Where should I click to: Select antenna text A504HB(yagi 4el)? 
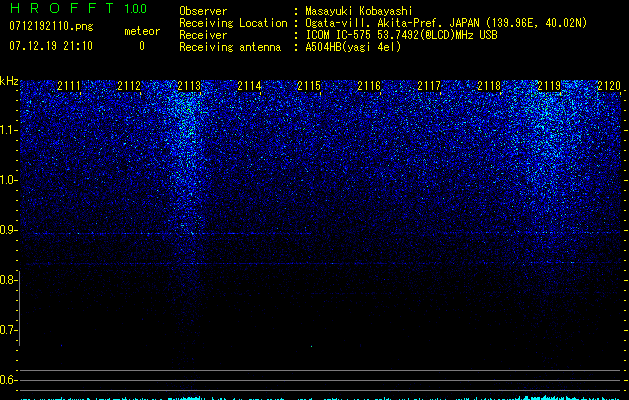[x=353, y=47]
